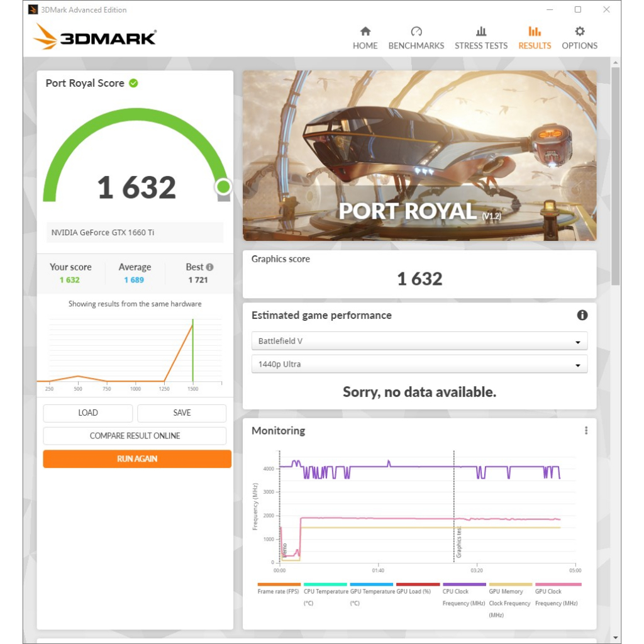Click the Port Royal benchmark banner image
The width and height of the screenshot is (644, 644).
(419, 156)
